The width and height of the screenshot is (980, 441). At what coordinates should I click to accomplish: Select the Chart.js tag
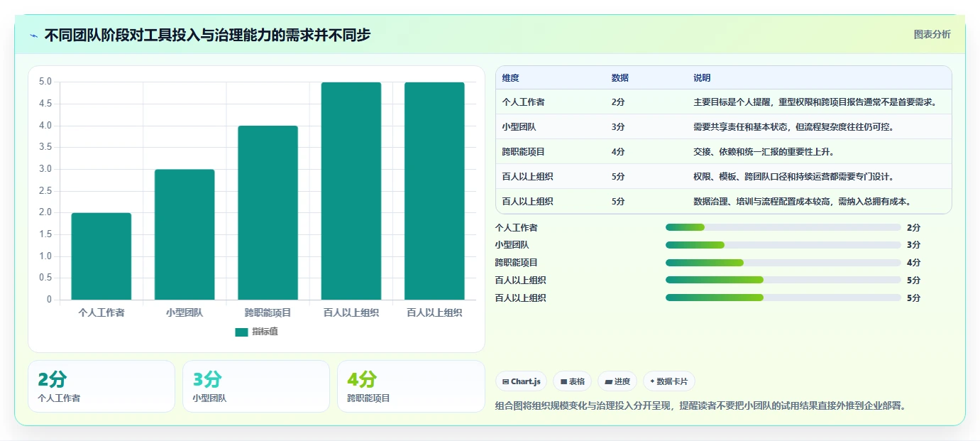click(521, 381)
